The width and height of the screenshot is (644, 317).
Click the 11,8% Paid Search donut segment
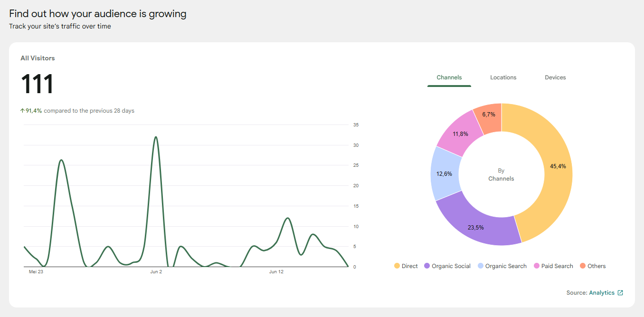[x=460, y=134]
